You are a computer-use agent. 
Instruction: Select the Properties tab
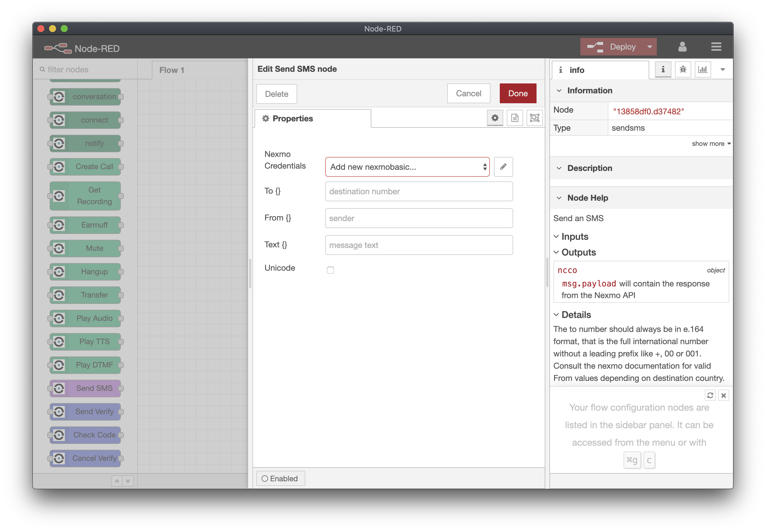(x=293, y=119)
